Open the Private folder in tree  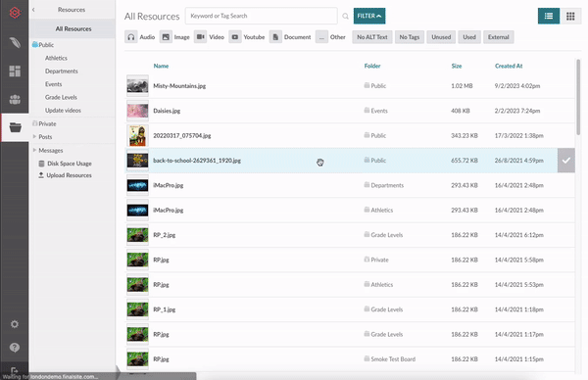click(47, 123)
